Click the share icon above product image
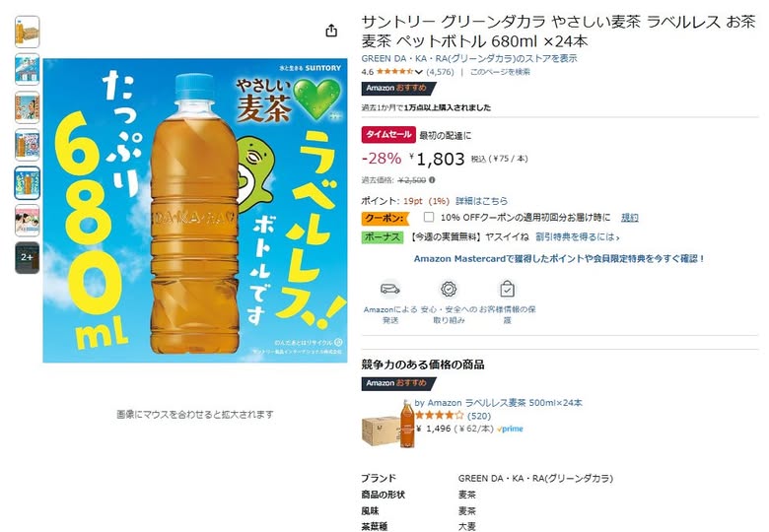769x532 pixels. (x=331, y=31)
